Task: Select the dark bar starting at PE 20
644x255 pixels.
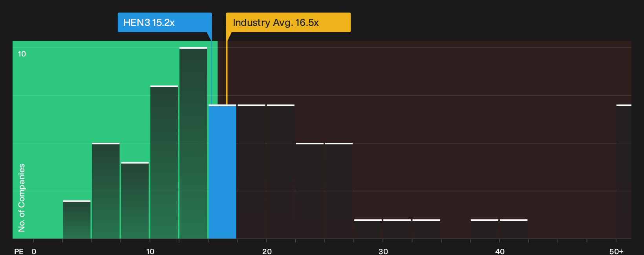Action: click(280, 172)
